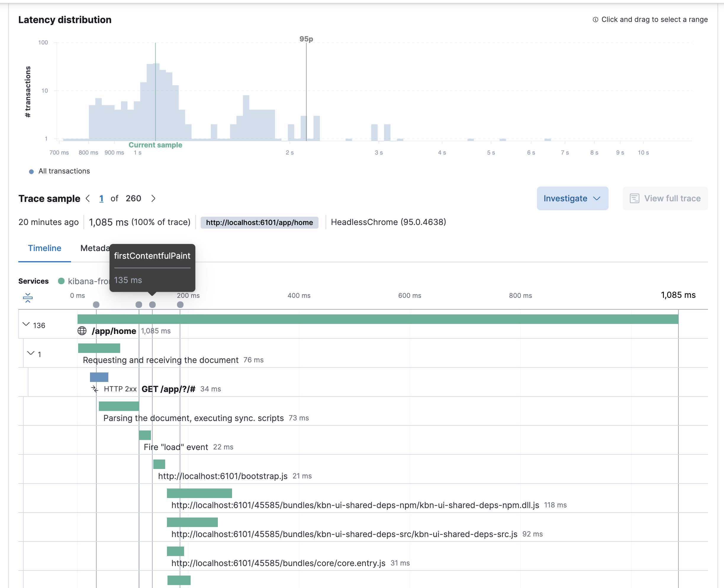Click the blue 'All transactions' color swatch
The image size is (724, 588).
tap(31, 171)
